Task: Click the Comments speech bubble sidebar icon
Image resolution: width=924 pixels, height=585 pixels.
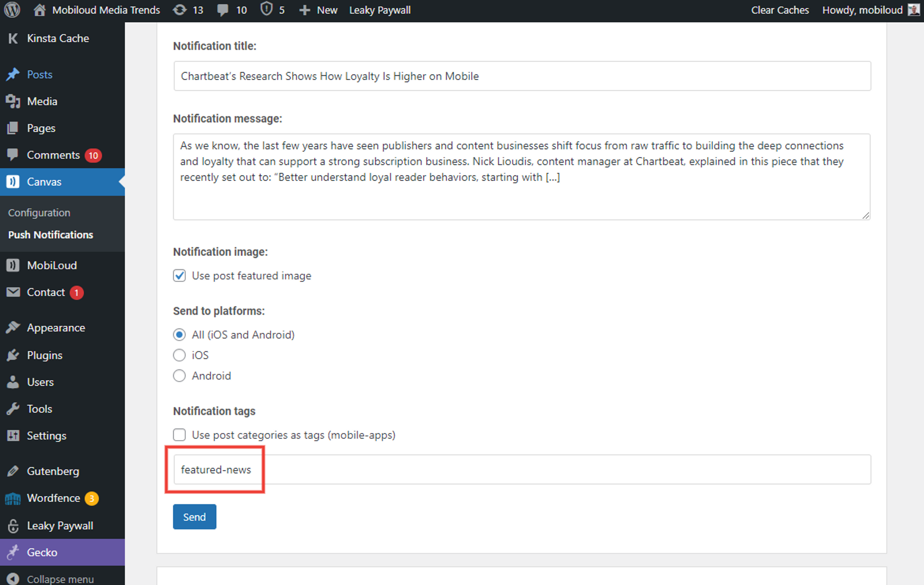Action: coord(13,155)
